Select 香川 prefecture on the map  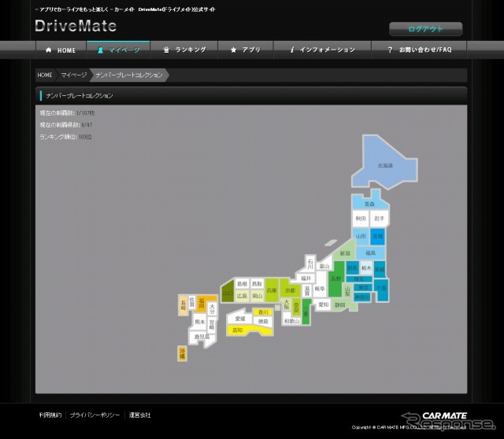tap(263, 312)
